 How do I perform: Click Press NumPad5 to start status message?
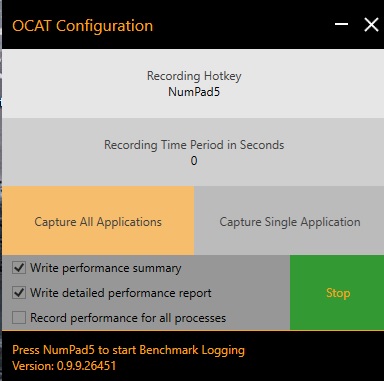click(129, 350)
